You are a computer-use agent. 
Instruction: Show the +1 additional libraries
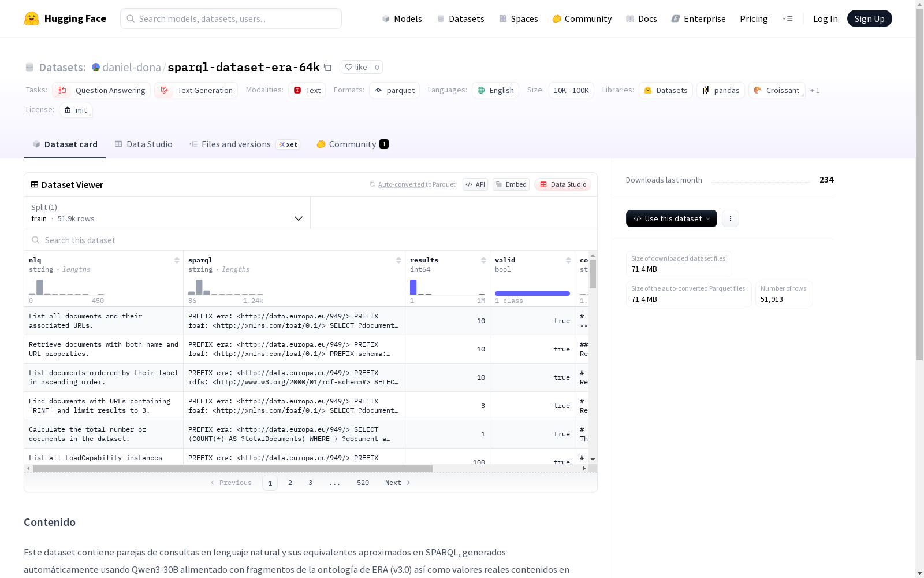click(x=815, y=90)
